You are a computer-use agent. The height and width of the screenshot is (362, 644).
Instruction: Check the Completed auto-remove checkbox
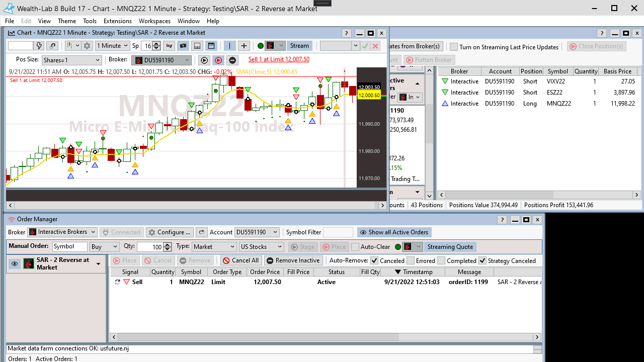441,260
